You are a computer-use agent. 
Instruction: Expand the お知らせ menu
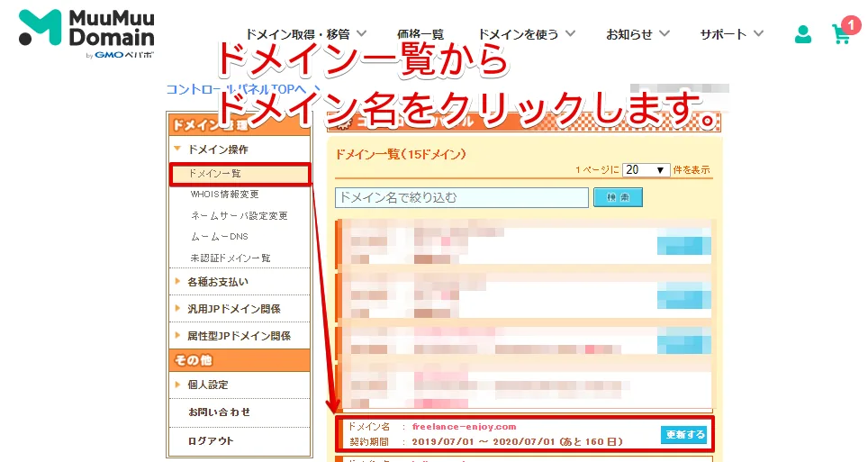tap(637, 34)
